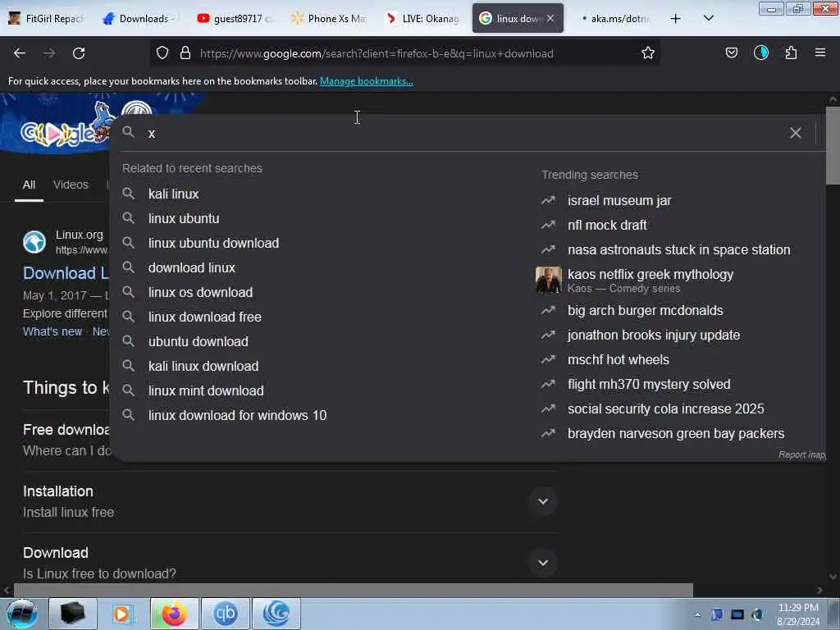Choose suggestion 'linux os download'
The image size is (840, 630).
[200, 293]
